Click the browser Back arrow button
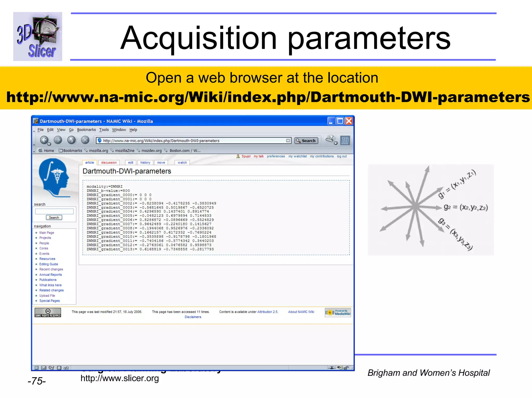 pyautogui.click(x=44, y=140)
